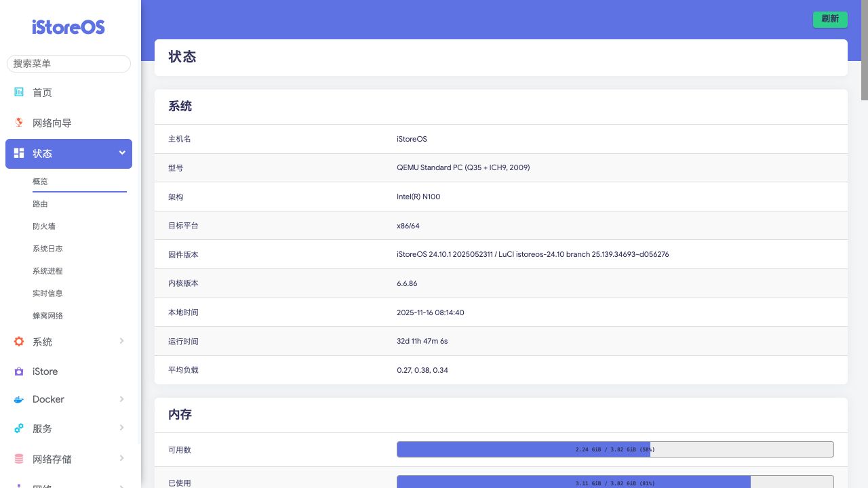Image resolution: width=868 pixels, height=488 pixels.
Task: Click the network storage (网络存储) disk icon
Action: tap(19, 459)
